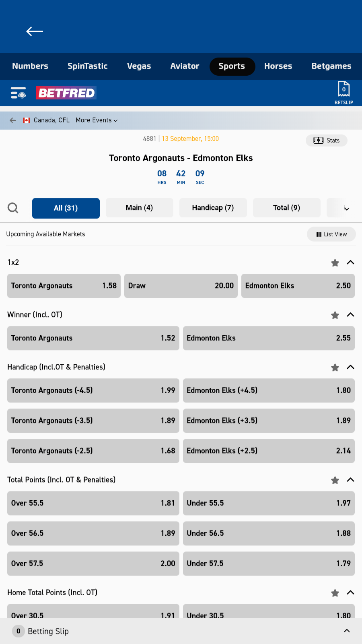Expand the Betting Slip bottom bar
Image resolution: width=362 pixels, height=644 pixels.
(347, 631)
